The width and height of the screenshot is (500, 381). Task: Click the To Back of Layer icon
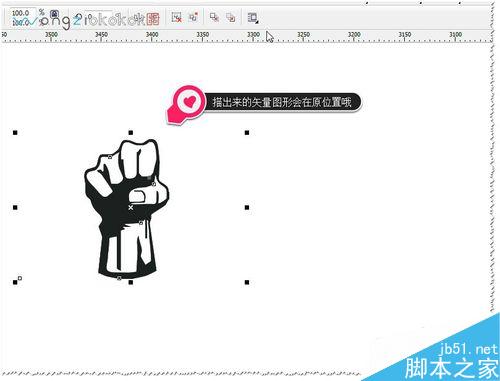[231, 17]
